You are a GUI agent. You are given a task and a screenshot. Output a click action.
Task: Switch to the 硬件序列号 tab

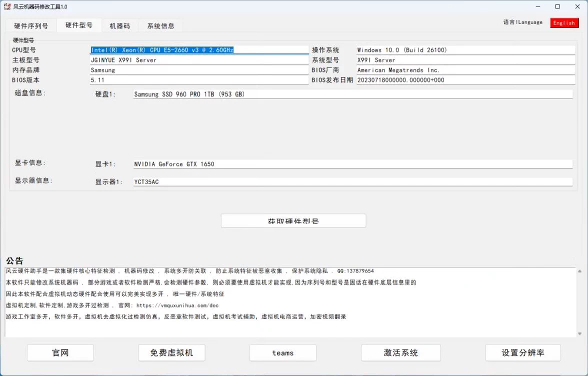point(31,25)
